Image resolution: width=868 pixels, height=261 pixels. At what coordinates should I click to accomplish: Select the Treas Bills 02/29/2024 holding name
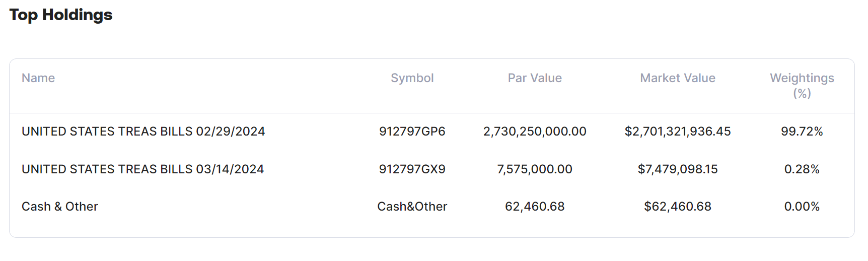click(x=143, y=132)
